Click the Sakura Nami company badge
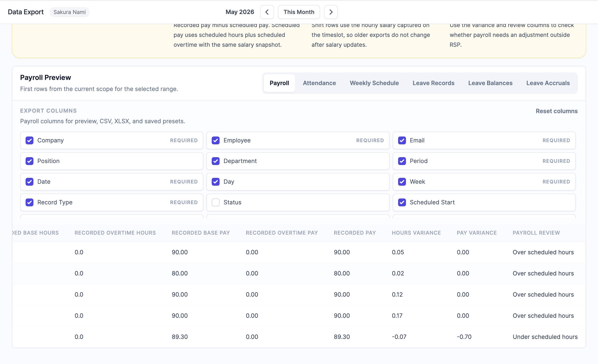 pos(70,12)
